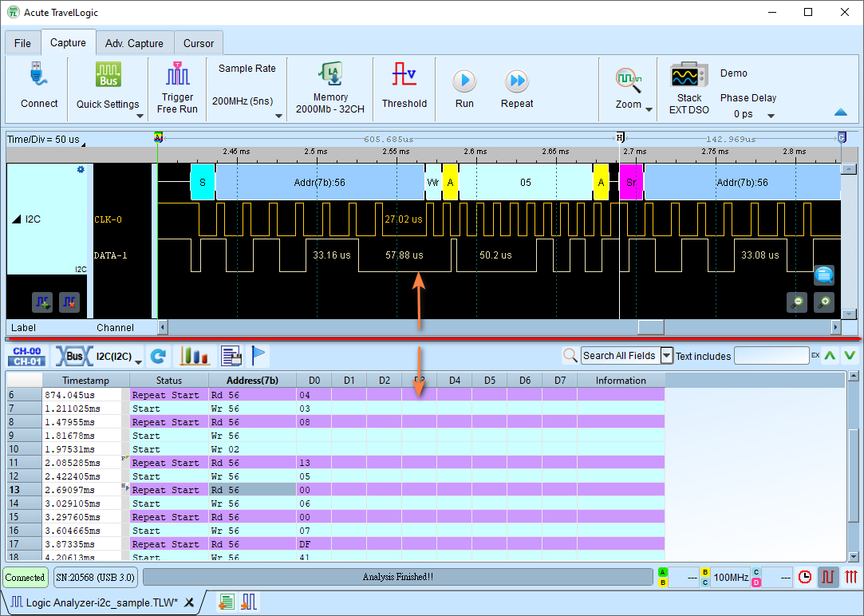Screen dimensions: 864x616
Task: Expand the Zoom dropdown arrow
Action: (649, 109)
